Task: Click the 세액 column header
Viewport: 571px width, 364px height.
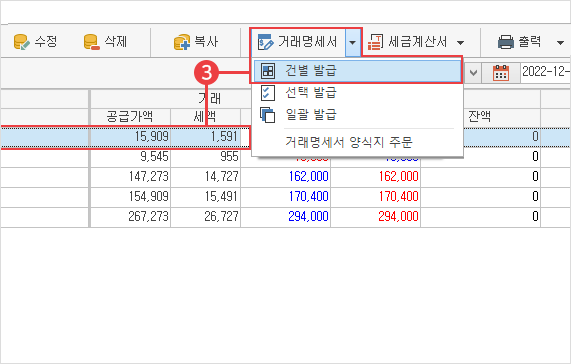Action: click(x=205, y=116)
